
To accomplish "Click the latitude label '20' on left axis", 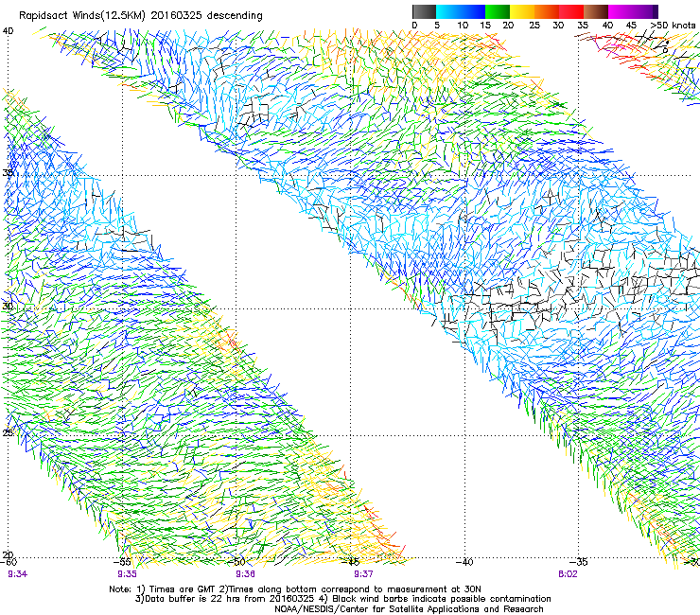I will point(8,554).
